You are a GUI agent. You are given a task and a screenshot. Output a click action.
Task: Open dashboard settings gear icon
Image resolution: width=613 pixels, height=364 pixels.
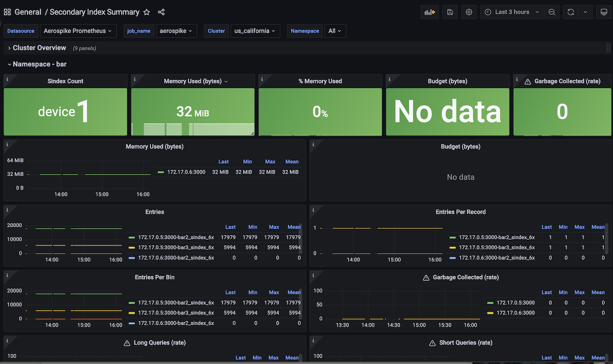(x=469, y=12)
